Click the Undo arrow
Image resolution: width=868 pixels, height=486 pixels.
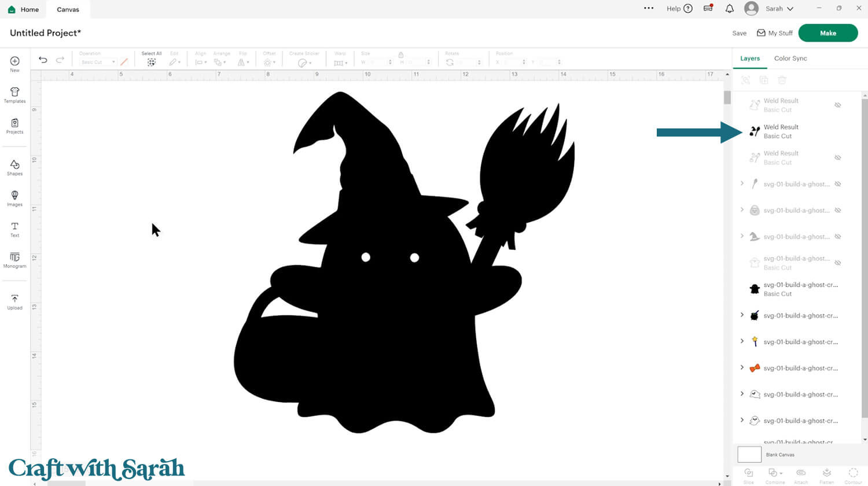pos(43,60)
